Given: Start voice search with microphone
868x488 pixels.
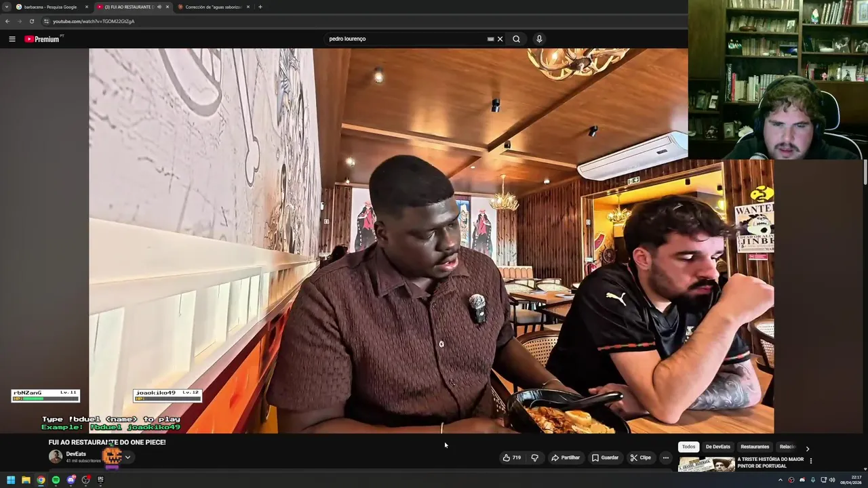Looking at the screenshot, I should (x=539, y=39).
